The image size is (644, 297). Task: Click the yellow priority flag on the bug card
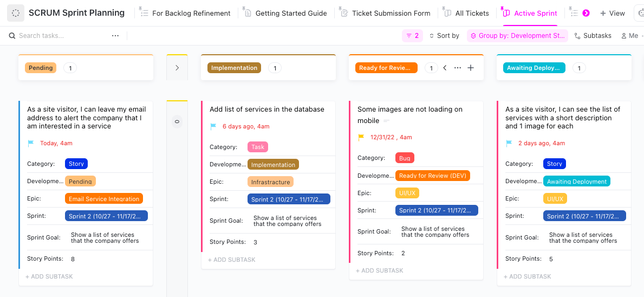(x=361, y=138)
